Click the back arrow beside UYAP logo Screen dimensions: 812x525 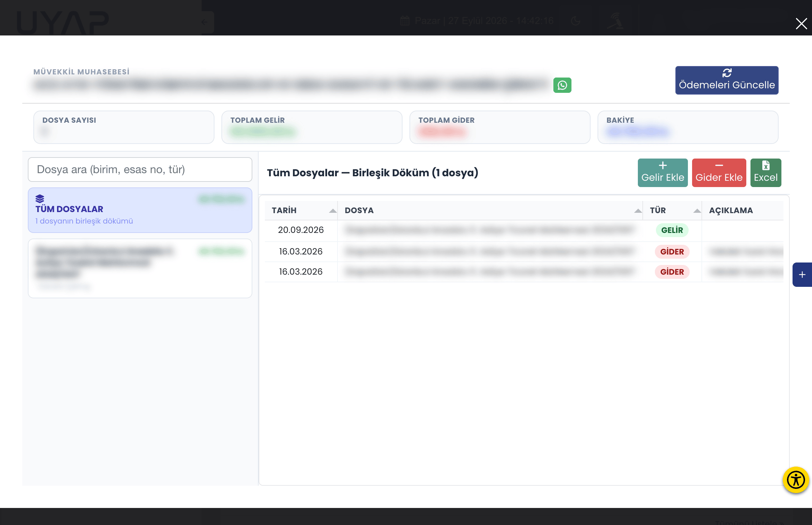point(204,22)
